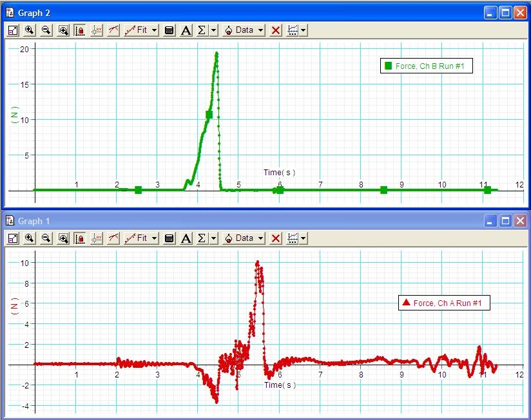Click the Graph 1 window icon
This screenshot has width=531, height=420.
pos(10,221)
